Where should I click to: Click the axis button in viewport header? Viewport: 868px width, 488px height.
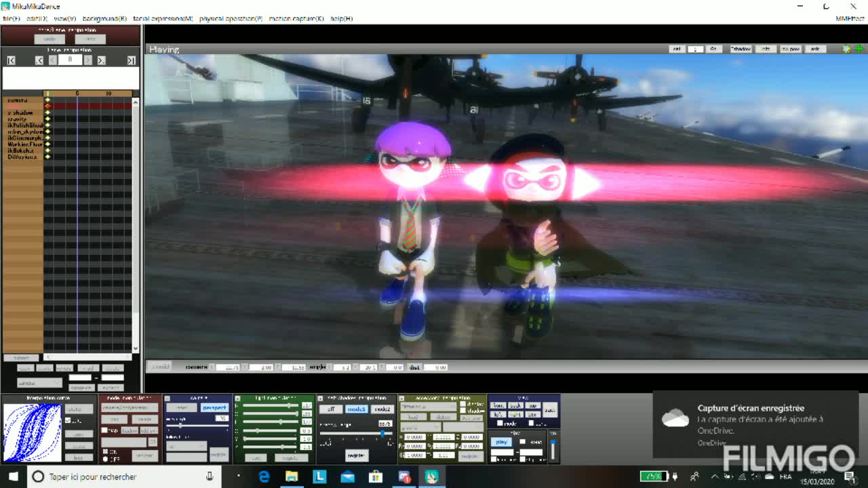(816, 49)
